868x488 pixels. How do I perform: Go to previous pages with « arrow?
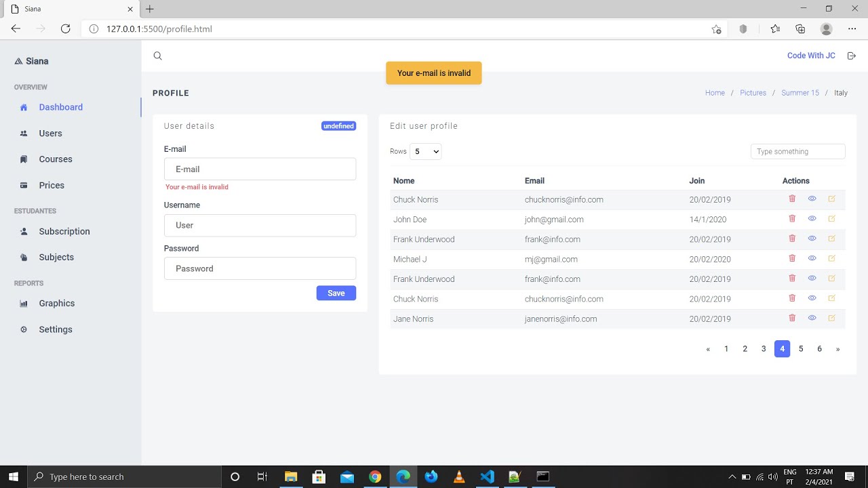pos(708,348)
